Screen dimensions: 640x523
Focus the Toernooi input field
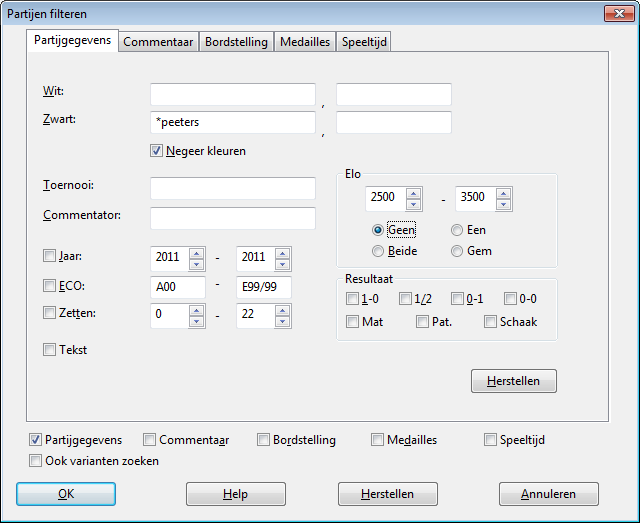pyautogui.click(x=233, y=188)
